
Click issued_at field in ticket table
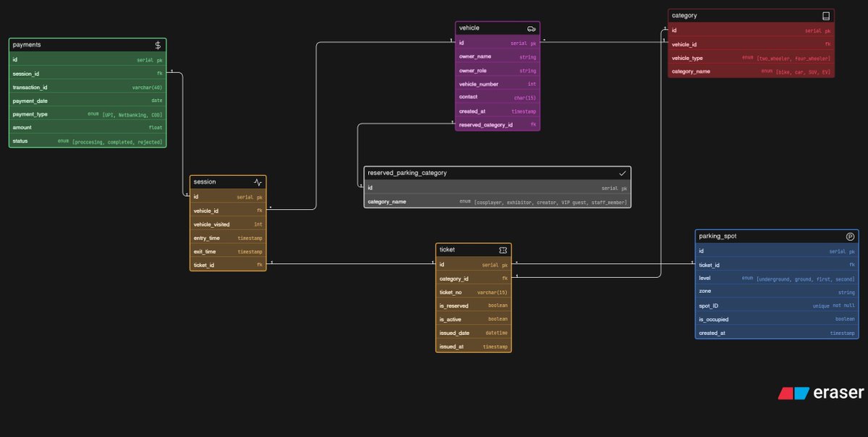[474, 347]
